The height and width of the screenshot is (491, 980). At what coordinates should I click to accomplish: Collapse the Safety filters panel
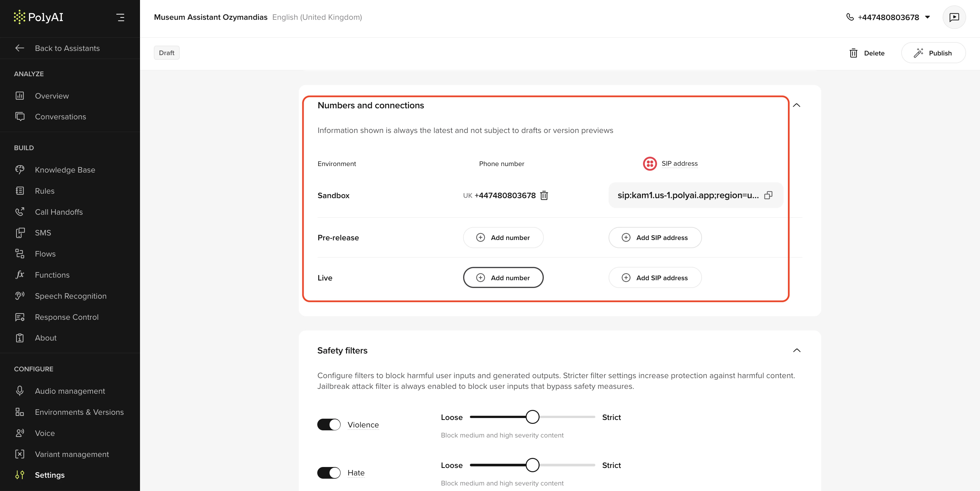[797, 351]
